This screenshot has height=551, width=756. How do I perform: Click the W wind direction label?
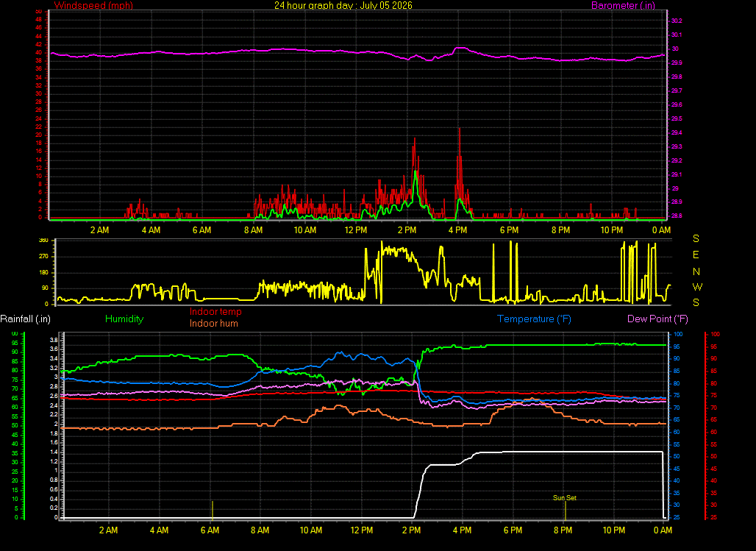pyautogui.click(x=697, y=287)
